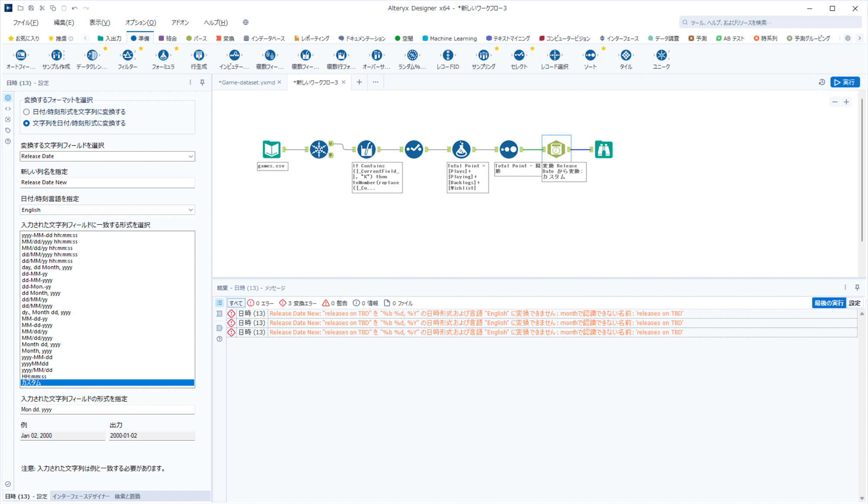
Task: Switch to the 結合 tool category
Action: (168, 38)
